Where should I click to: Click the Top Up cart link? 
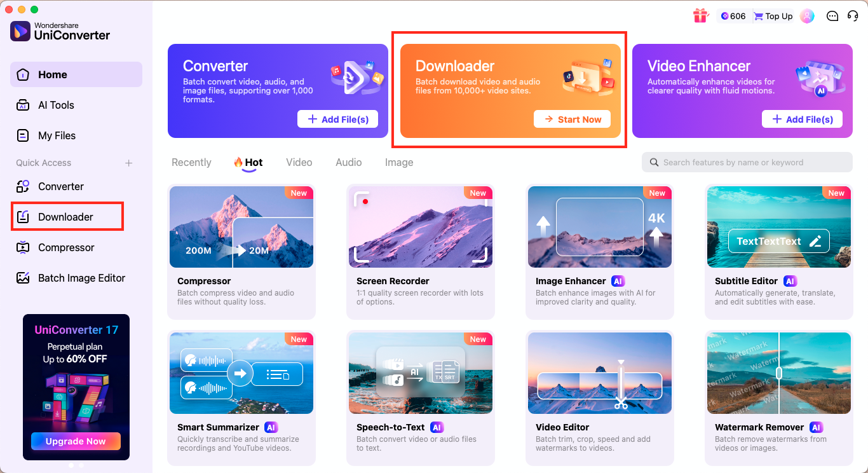click(773, 16)
